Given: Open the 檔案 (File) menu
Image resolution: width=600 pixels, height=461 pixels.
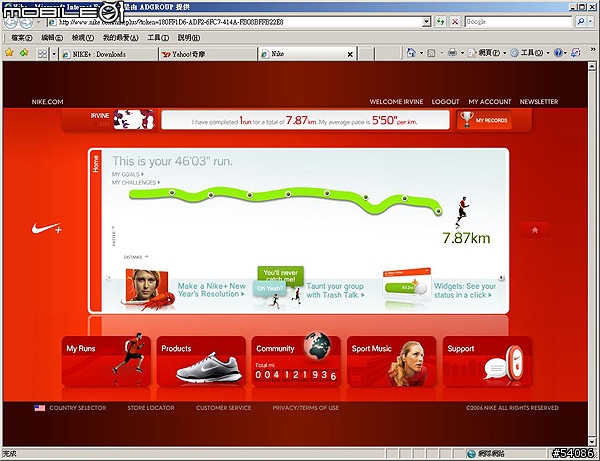Looking at the screenshot, I should click(22, 37).
